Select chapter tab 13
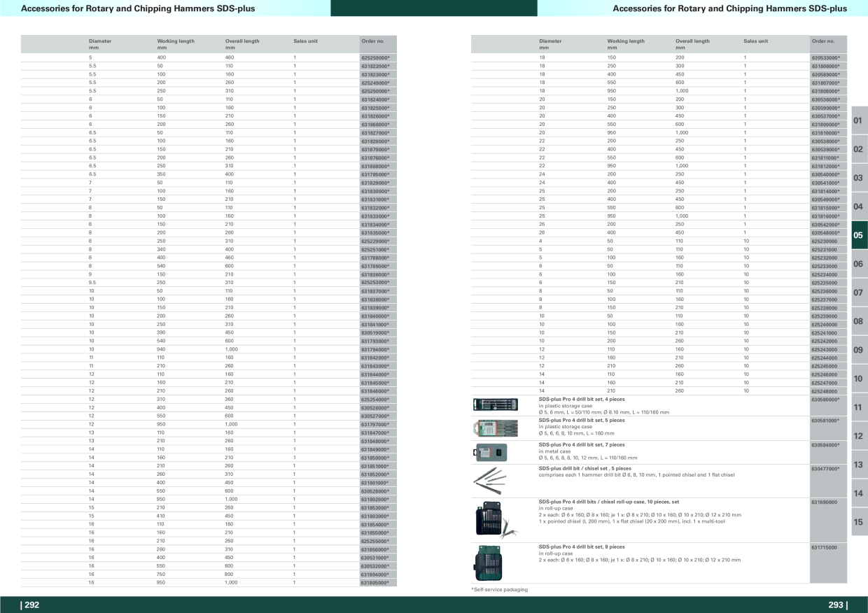The image size is (868, 613). point(859,465)
